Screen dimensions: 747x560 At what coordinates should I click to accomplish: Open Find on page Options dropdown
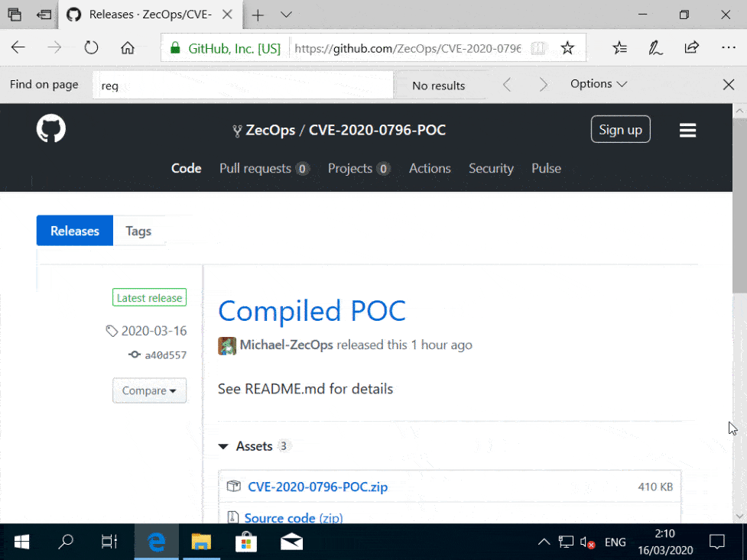[x=599, y=84]
